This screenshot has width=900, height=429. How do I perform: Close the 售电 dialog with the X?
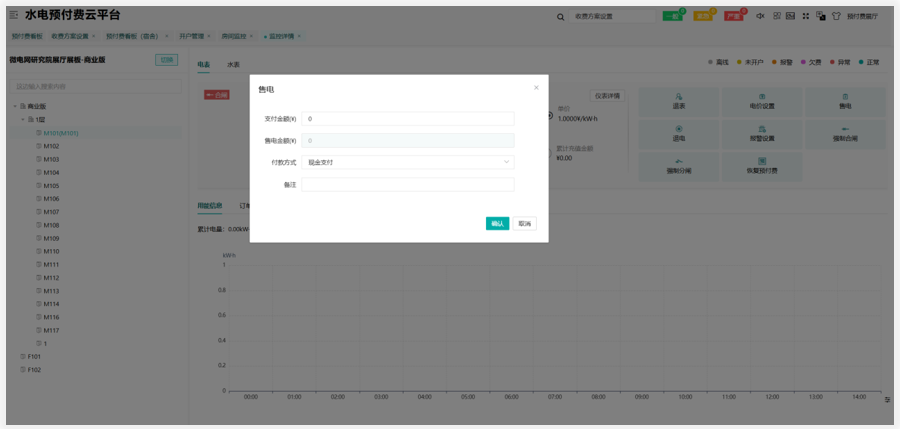[536, 88]
